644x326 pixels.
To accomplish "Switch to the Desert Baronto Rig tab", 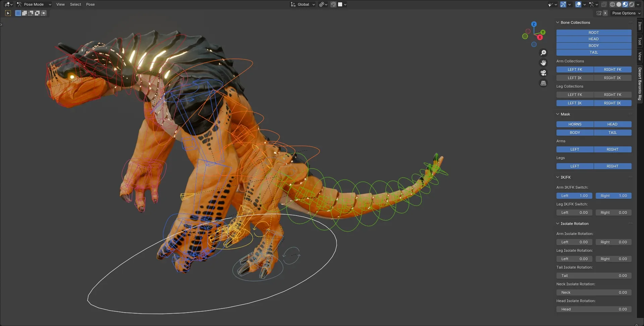I will pyautogui.click(x=640, y=84).
